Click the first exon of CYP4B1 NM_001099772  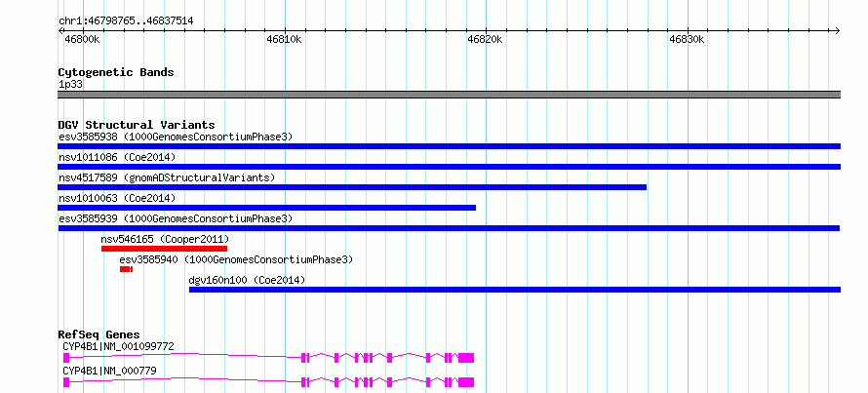[x=66, y=358]
